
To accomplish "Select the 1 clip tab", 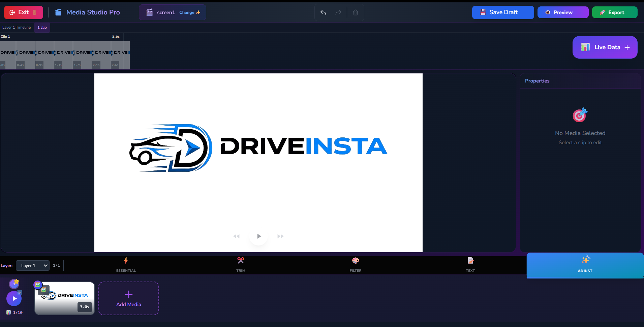I will click(x=42, y=28).
